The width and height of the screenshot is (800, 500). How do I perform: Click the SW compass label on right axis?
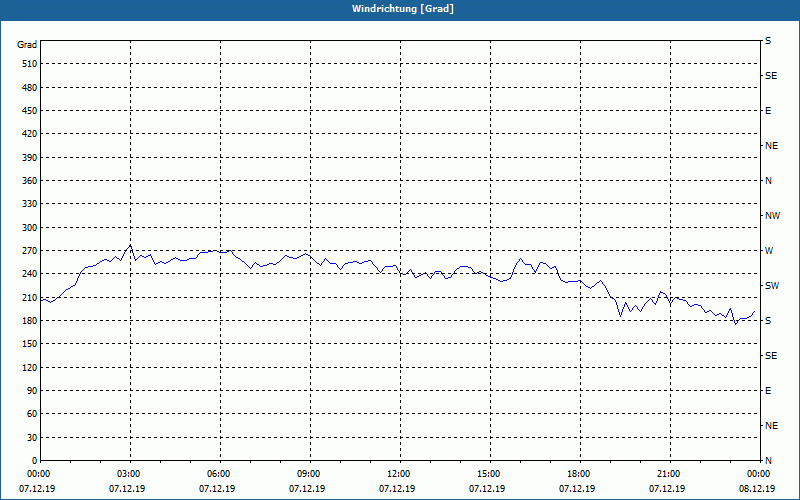point(772,286)
